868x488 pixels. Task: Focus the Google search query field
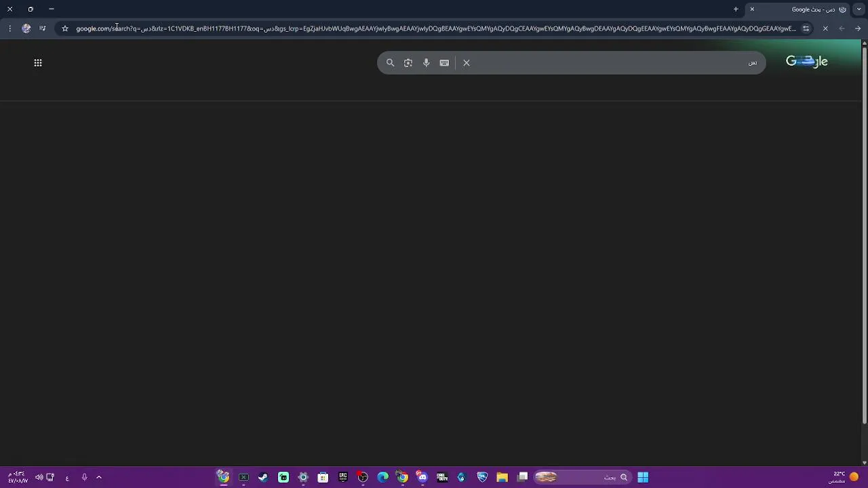(617, 62)
